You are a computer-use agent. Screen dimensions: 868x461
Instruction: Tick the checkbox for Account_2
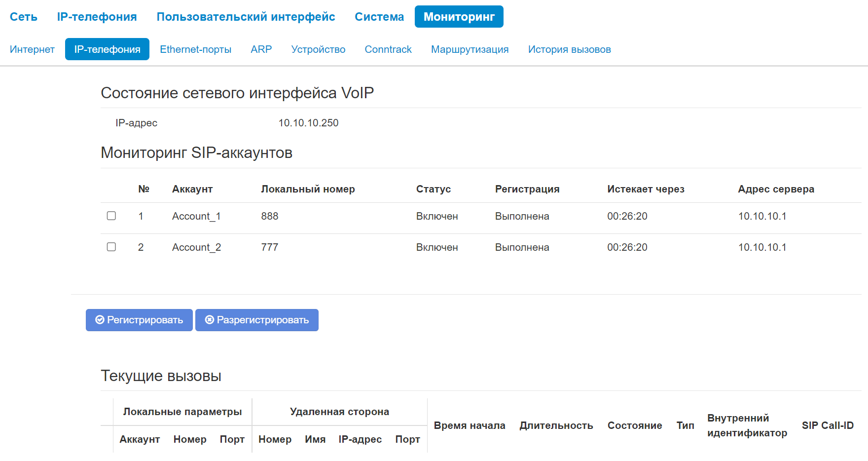pos(111,247)
